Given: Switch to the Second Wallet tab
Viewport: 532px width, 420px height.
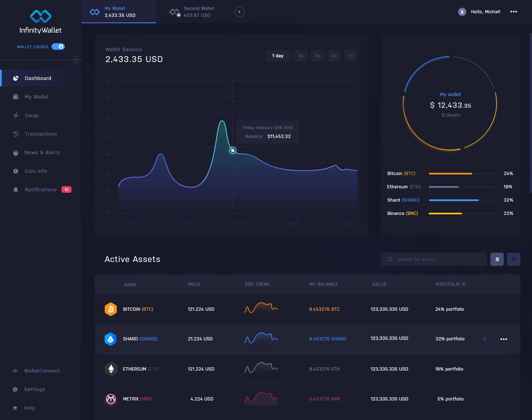Looking at the screenshot, I should (192, 12).
